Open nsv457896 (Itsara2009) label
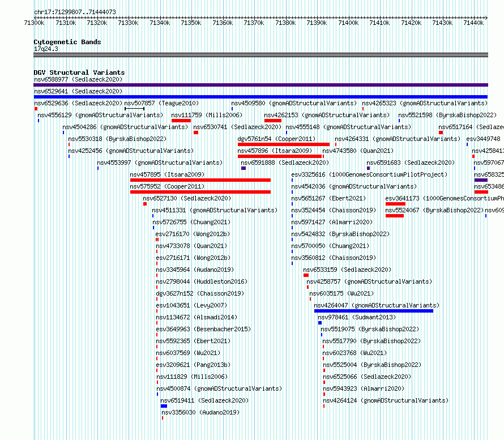The width and height of the screenshot is (504, 440). (x=275, y=151)
